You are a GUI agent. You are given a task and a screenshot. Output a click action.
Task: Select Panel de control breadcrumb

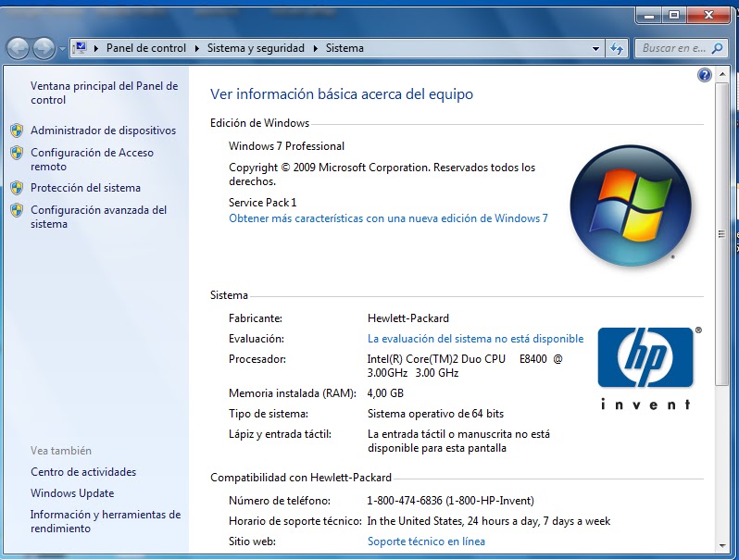click(x=146, y=48)
